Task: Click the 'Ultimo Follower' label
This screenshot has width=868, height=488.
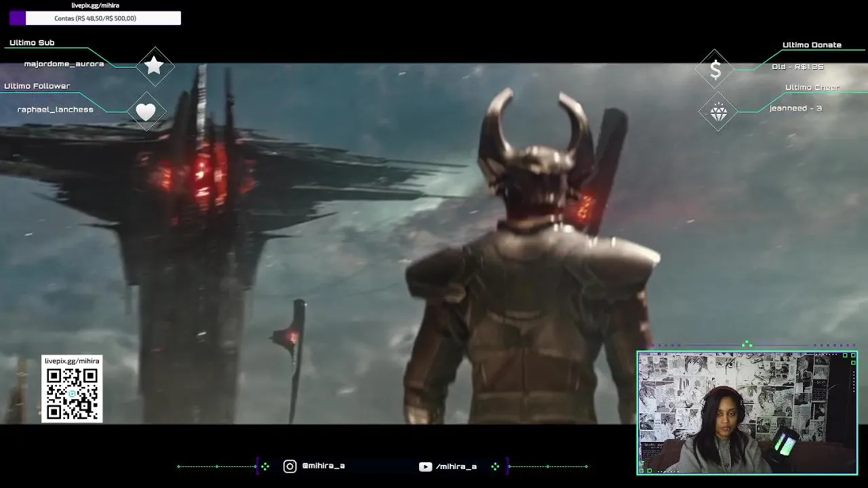Action: 37,86
